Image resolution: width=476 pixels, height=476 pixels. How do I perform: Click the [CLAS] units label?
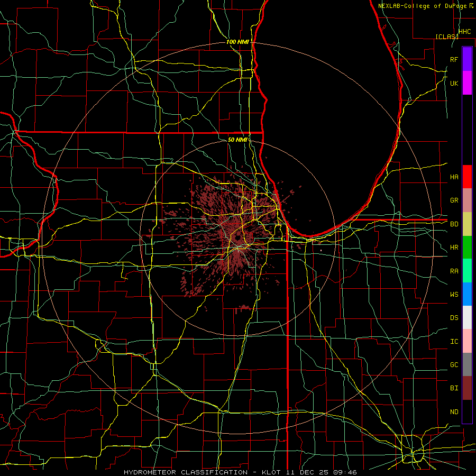[x=447, y=36]
